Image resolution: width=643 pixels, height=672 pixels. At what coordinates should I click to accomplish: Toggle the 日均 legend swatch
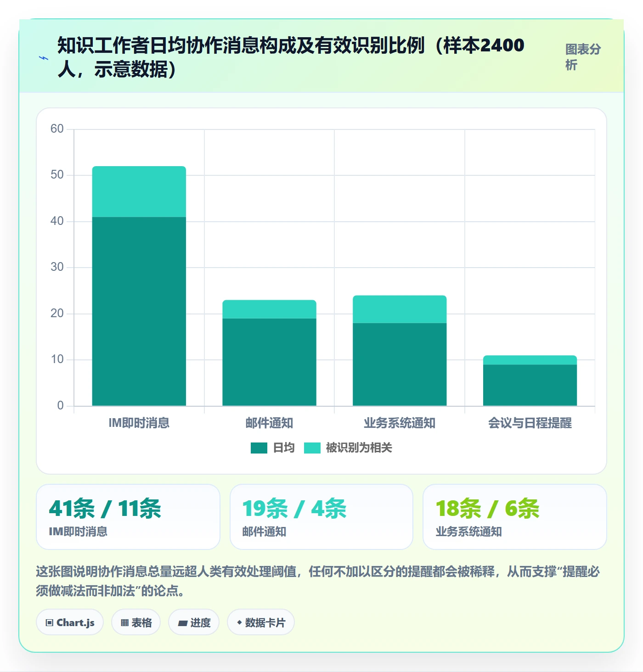[259, 448]
